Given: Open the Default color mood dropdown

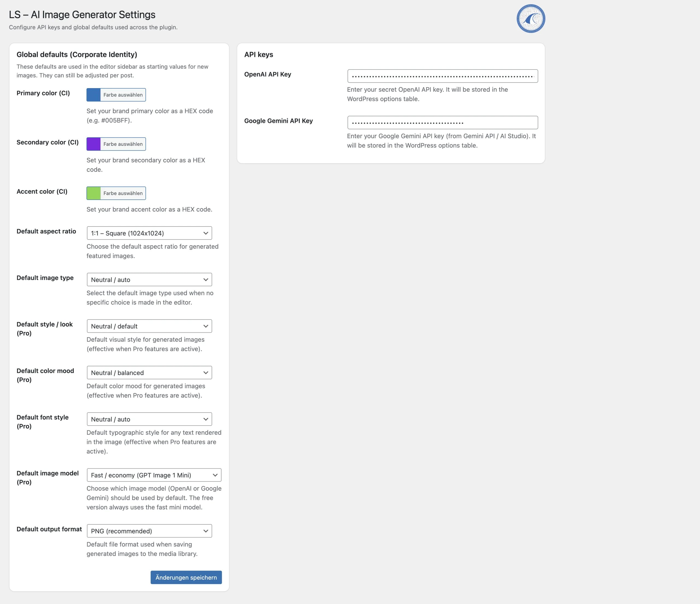Looking at the screenshot, I should 149,373.
